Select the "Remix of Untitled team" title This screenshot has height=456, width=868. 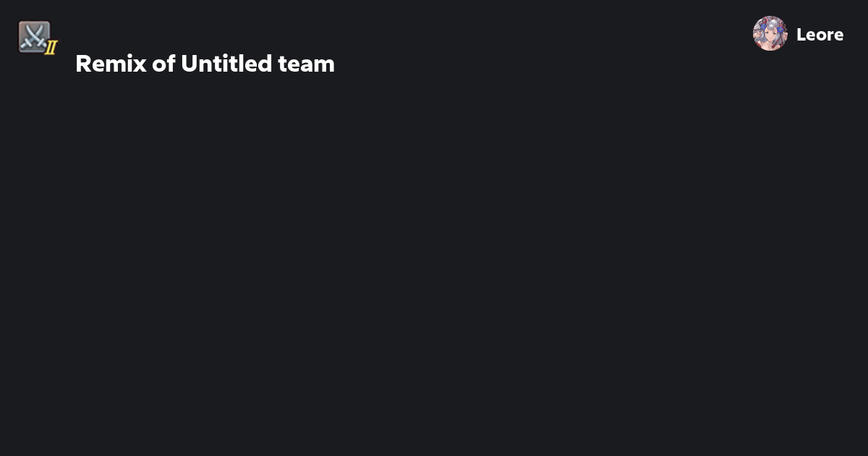205,64
